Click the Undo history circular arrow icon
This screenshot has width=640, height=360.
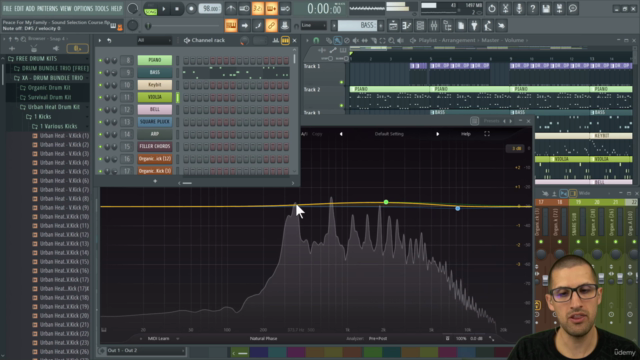[492, 9]
